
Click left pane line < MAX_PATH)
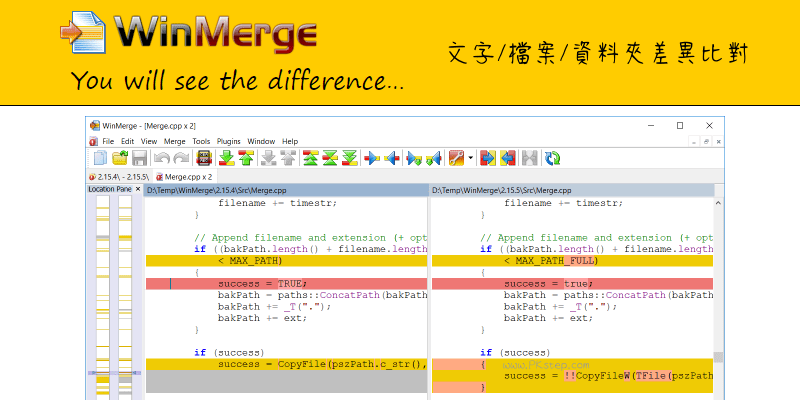pyautogui.click(x=286, y=261)
